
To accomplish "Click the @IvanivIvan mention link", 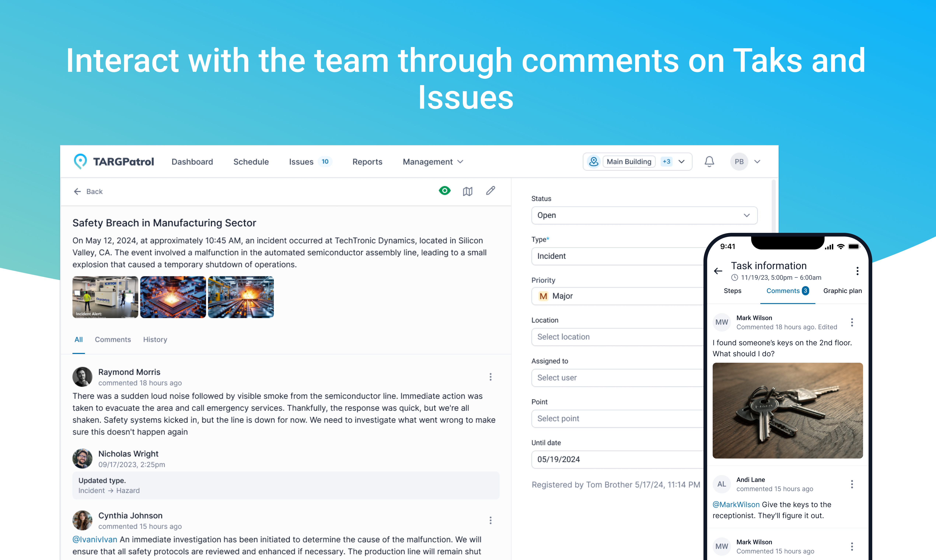I will pyautogui.click(x=95, y=539).
